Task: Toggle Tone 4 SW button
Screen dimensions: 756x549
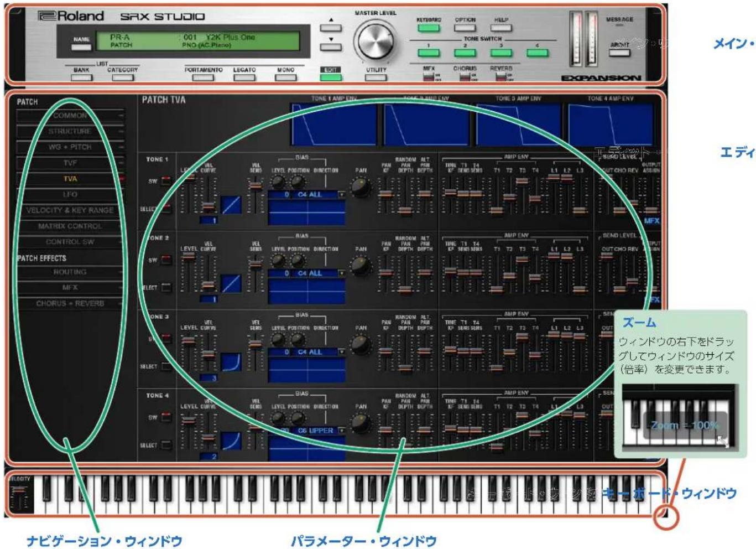Action: 166,417
